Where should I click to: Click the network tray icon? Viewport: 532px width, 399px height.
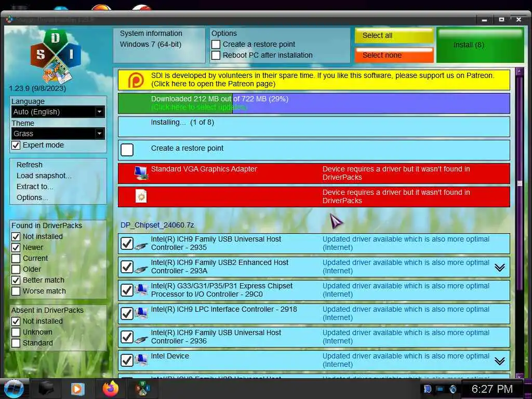[x=440, y=389]
